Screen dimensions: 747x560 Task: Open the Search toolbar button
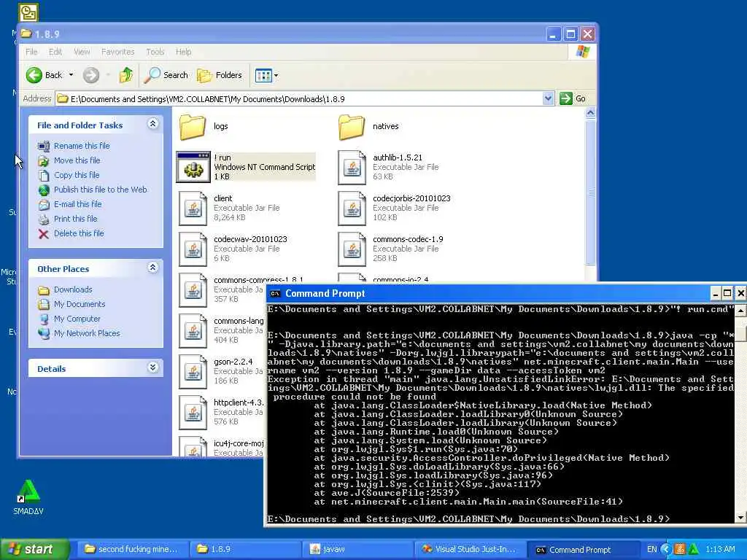pos(166,75)
